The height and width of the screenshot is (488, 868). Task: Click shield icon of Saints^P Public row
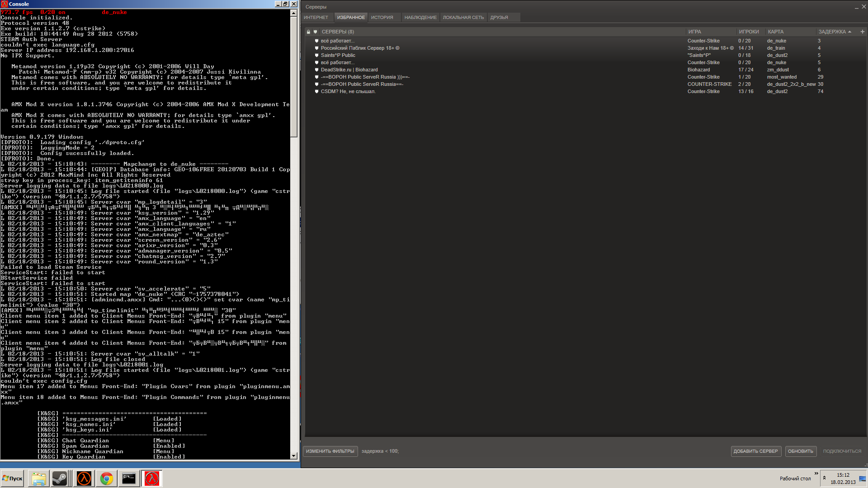point(316,55)
